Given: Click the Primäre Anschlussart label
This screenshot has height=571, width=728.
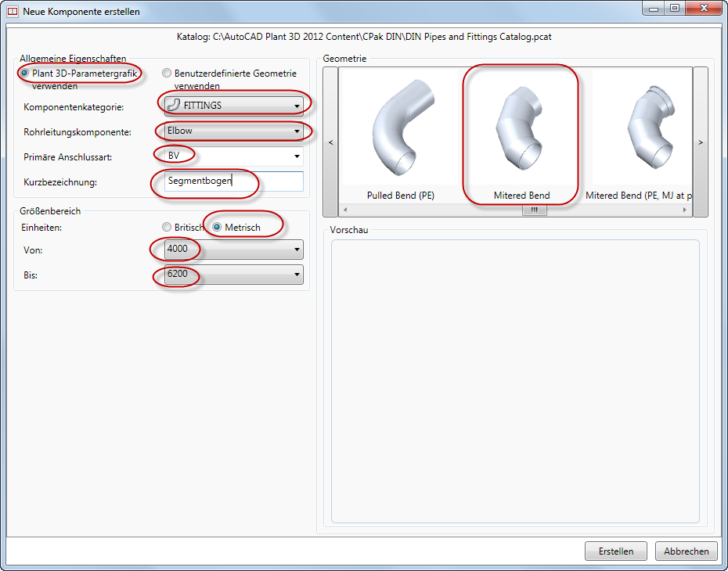Looking at the screenshot, I should pos(68,157).
